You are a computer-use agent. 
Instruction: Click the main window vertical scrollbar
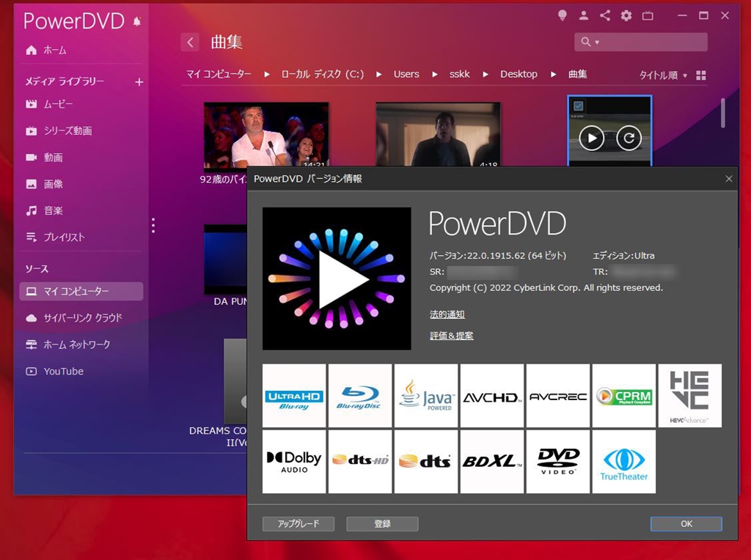pos(722,113)
